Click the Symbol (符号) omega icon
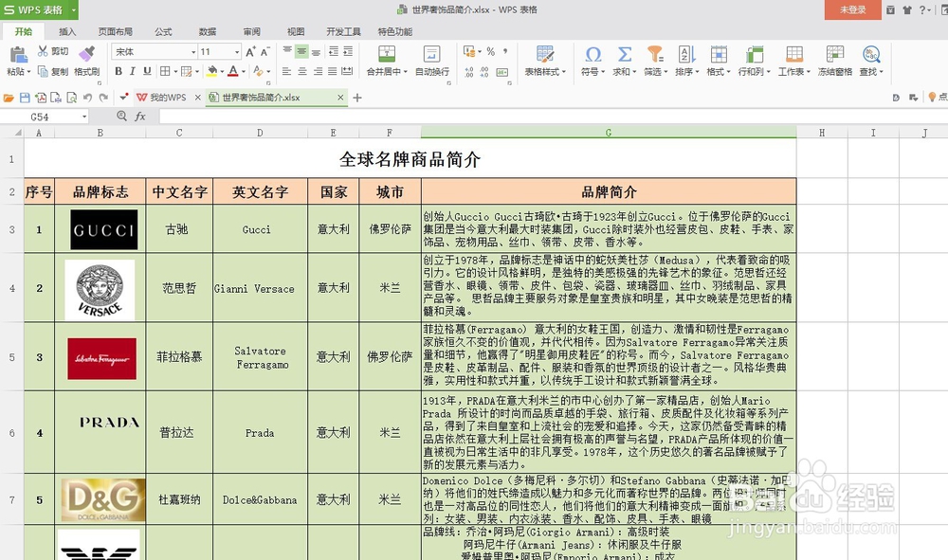Image resolution: width=948 pixels, height=560 pixels. click(x=593, y=54)
